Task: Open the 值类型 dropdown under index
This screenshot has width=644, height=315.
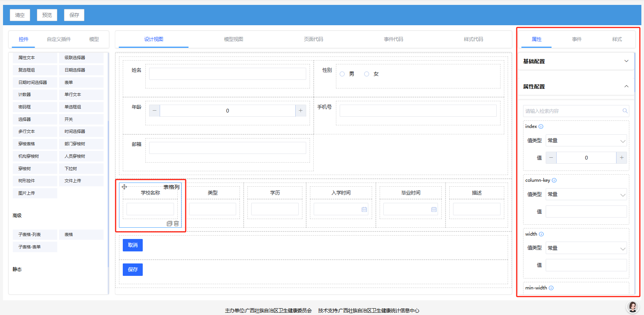Action: point(586,140)
